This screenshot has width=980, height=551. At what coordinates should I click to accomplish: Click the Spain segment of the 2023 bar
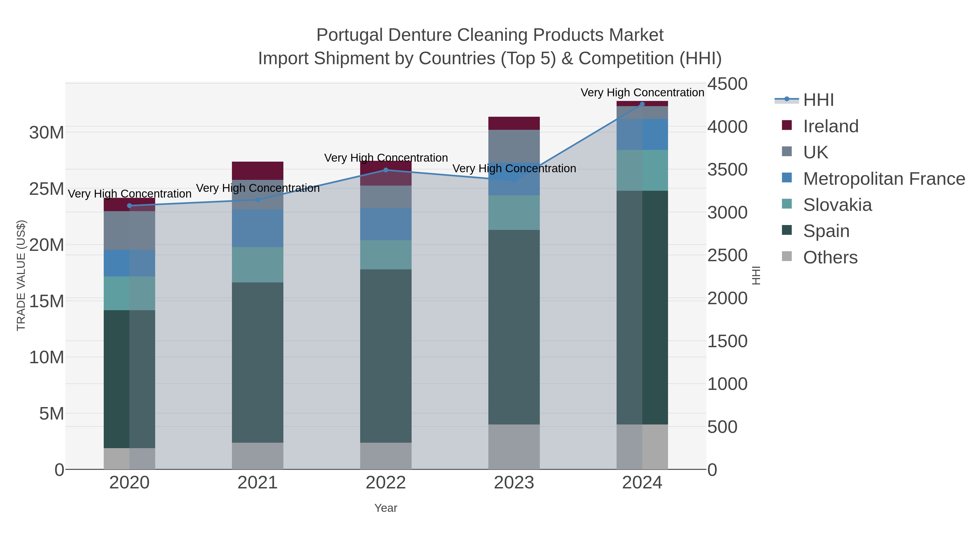pos(514,327)
